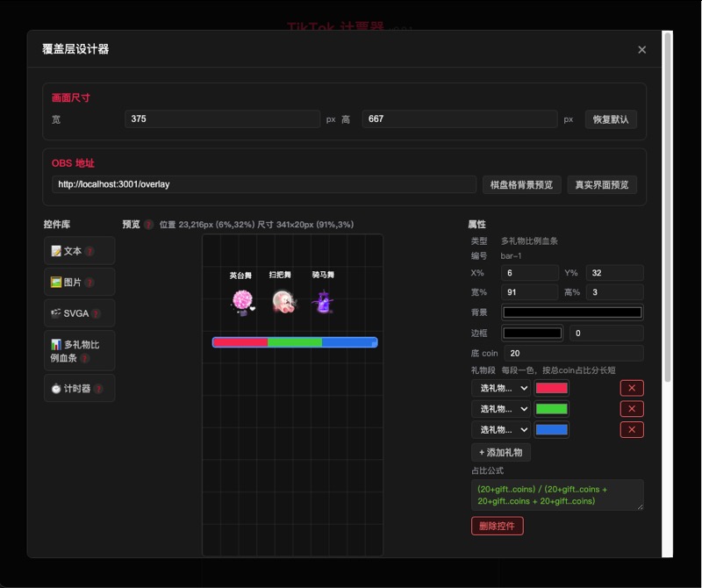
Task: Click the 删除控件 button
Action: (x=497, y=527)
